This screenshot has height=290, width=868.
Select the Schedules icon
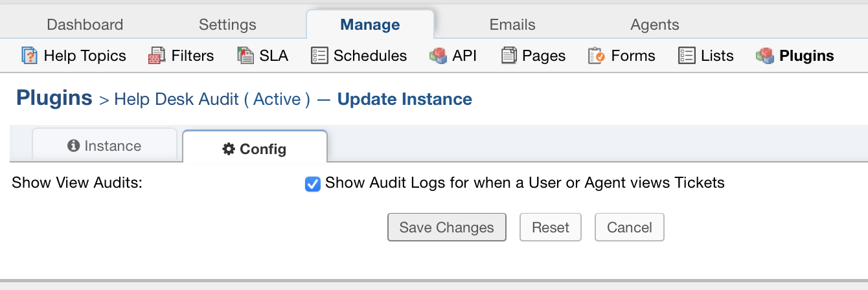tap(319, 56)
